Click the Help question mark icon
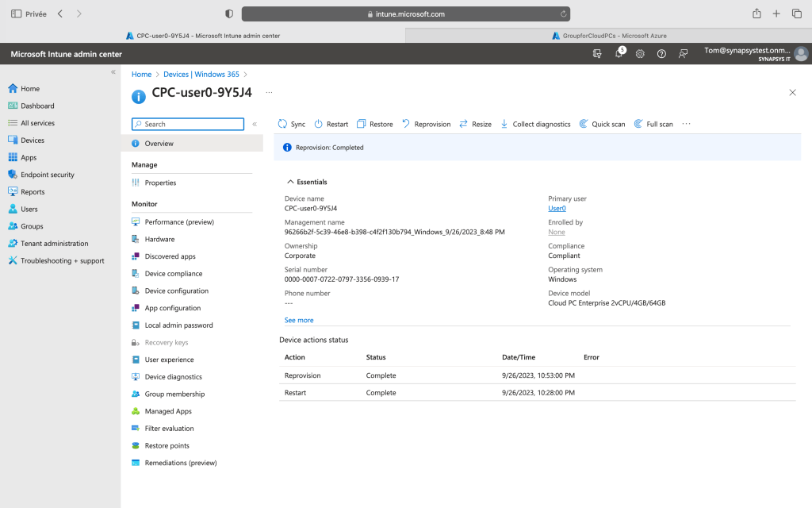The width and height of the screenshot is (812, 508). 661,54
